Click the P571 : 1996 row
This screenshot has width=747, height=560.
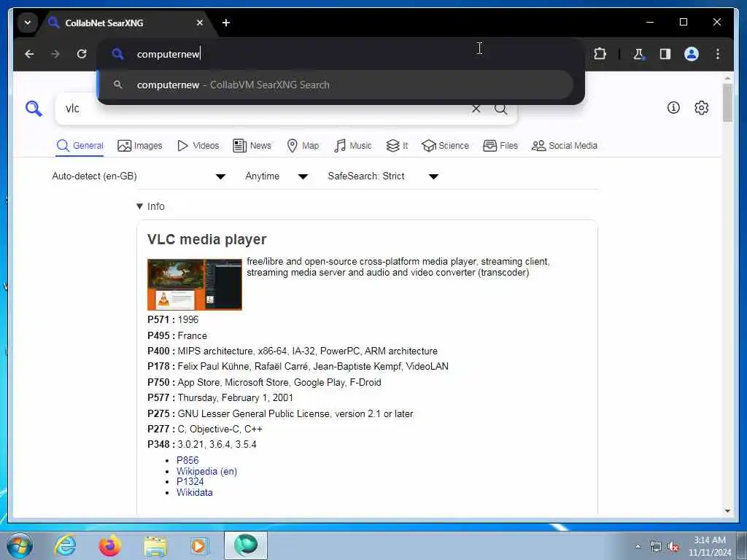tap(173, 319)
